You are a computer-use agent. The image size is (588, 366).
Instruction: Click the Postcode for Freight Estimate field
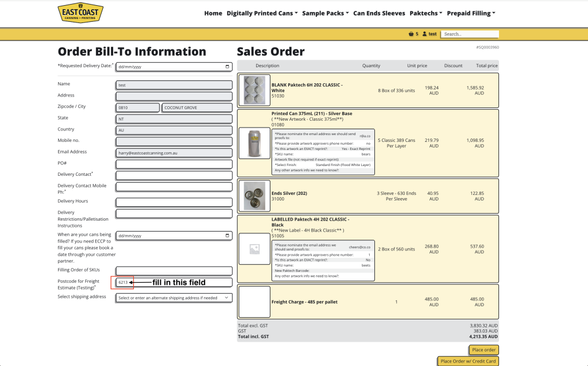[x=174, y=282]
